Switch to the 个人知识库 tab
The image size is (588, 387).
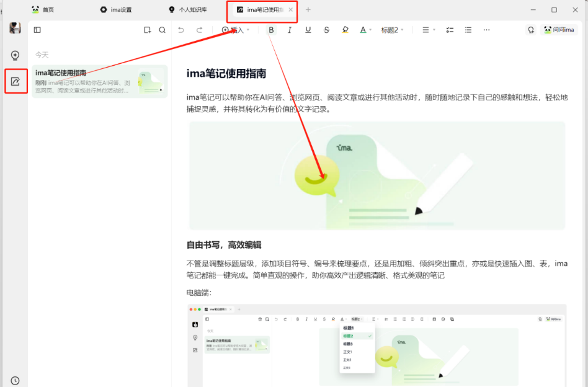(188, 10)
